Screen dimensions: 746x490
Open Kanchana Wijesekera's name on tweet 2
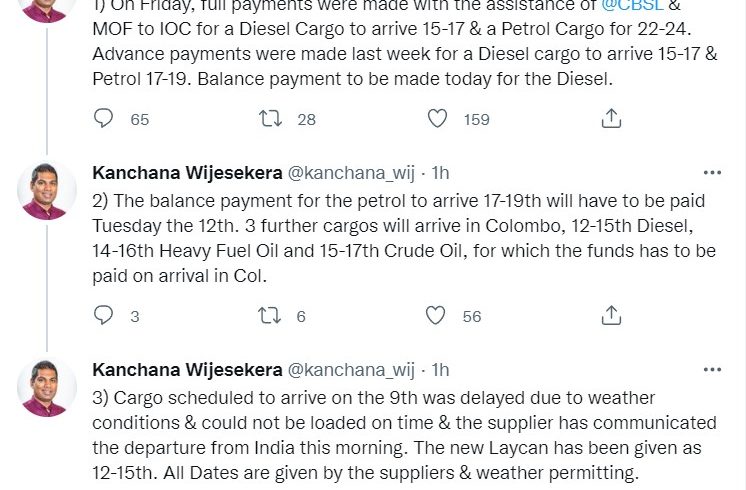click(186, 173)
